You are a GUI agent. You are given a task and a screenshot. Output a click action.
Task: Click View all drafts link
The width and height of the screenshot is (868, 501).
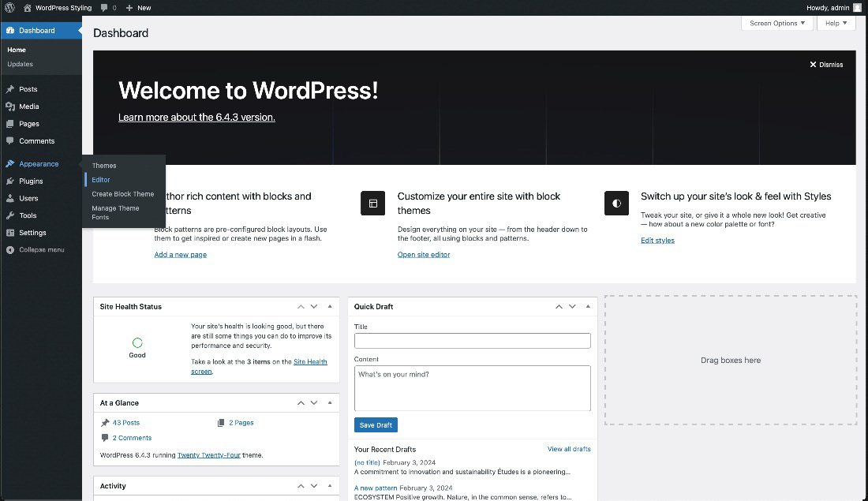pyautogui.click(x=569, y=449)
